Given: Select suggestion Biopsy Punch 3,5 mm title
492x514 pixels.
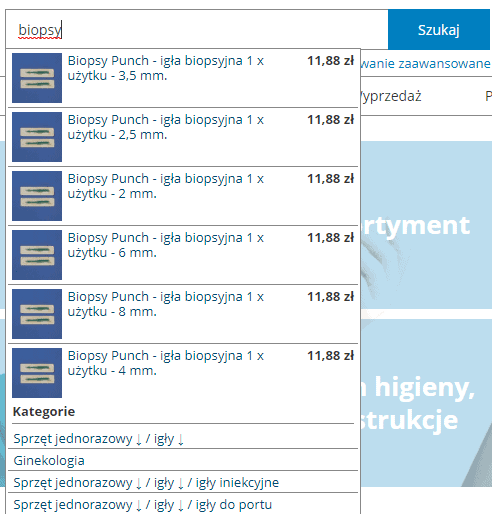Looking at the screenshot, I should (x=166, y=68).
